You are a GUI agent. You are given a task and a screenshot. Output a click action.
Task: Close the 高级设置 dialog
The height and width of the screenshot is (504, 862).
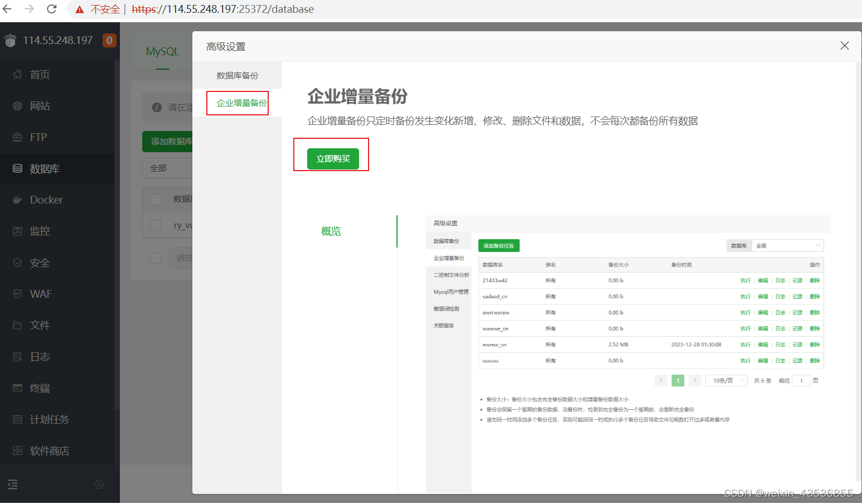click(x=845, y=46)
